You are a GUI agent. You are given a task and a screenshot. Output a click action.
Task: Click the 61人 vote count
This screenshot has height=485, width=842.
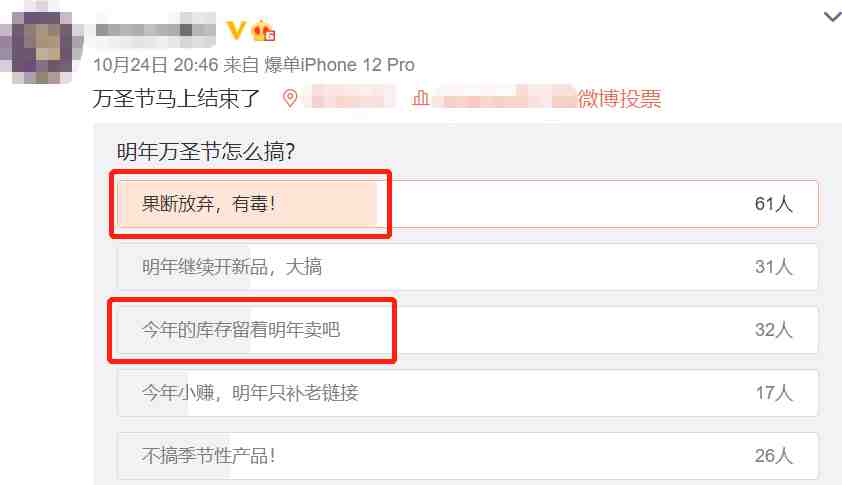[x=773, y=204]
